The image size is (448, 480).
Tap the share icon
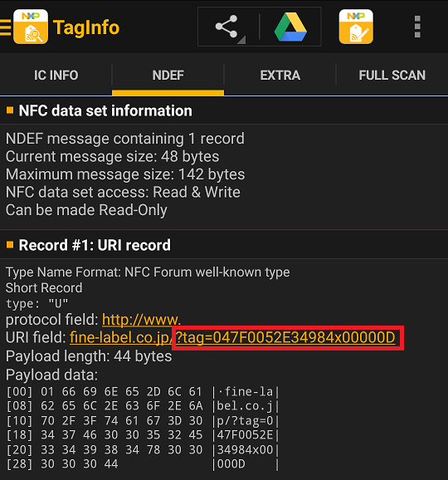[226, 27]
